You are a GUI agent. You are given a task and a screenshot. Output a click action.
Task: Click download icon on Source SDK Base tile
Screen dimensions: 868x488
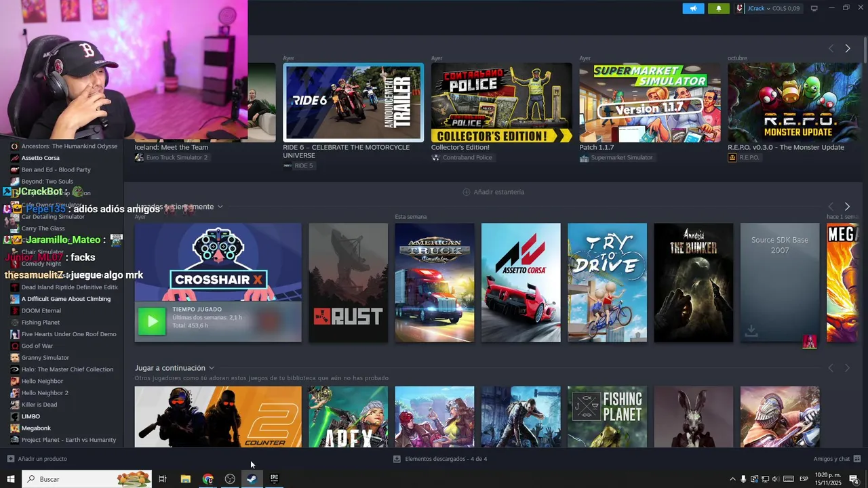click(751, 331)
